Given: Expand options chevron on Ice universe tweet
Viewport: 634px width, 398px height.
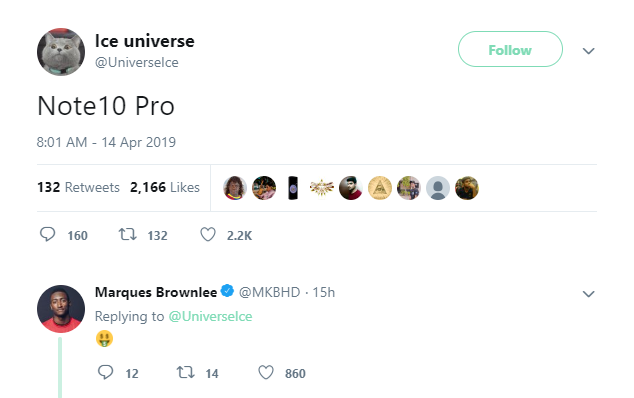Looking at the screenshot, I should [x=588, y=51].
